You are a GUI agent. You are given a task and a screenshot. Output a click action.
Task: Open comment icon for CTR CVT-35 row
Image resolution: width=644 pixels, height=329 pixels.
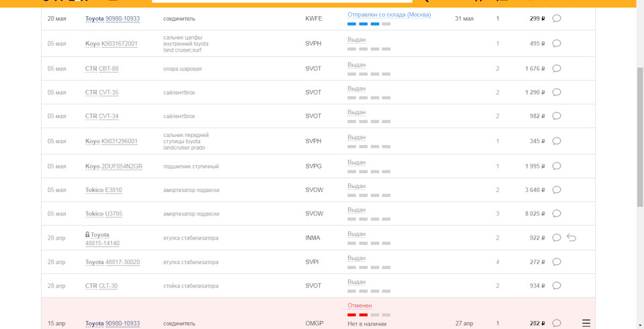[557, 93]
